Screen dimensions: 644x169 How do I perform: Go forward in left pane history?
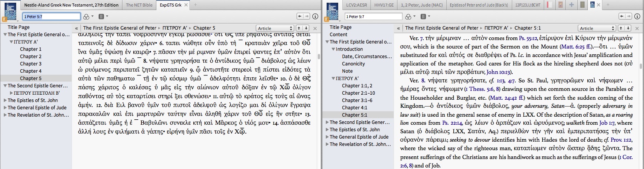(x=307, y=16)
